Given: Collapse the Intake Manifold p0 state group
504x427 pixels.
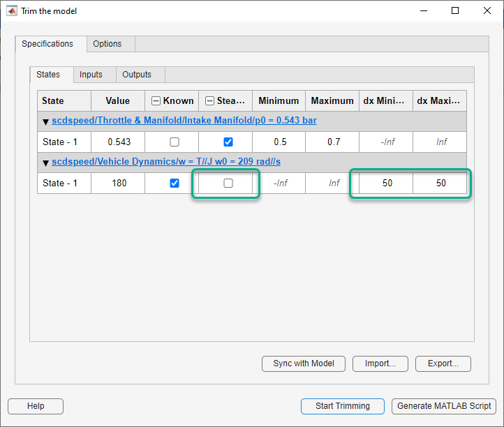Looking at the screenshot, I should pyautogui.click(x=45, y=122).
